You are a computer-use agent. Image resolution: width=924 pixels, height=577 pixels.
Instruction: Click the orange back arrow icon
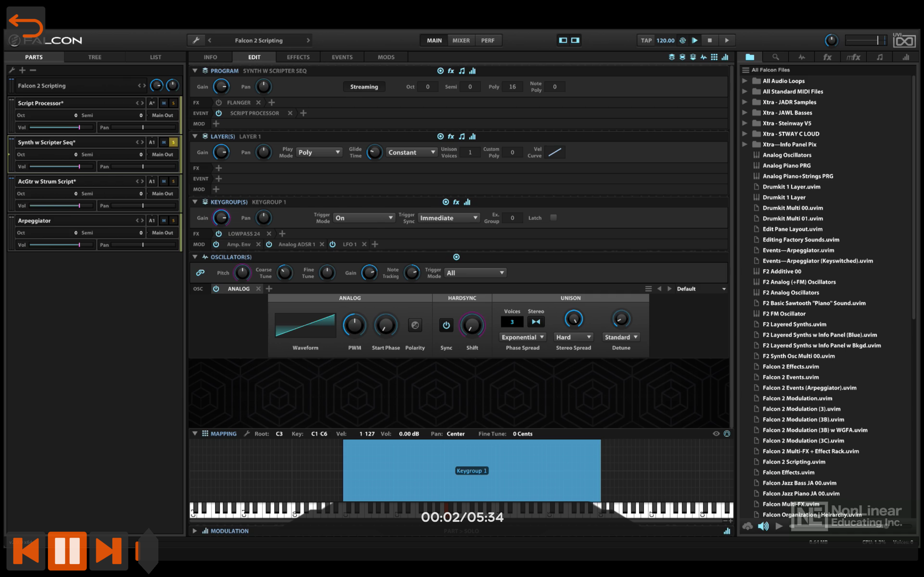coord(26,26)
